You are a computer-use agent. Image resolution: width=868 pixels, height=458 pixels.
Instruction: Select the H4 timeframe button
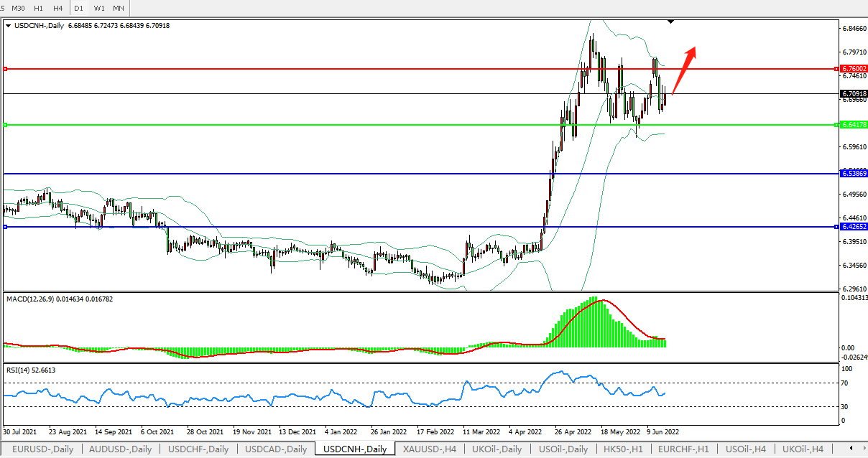[58, 8]
